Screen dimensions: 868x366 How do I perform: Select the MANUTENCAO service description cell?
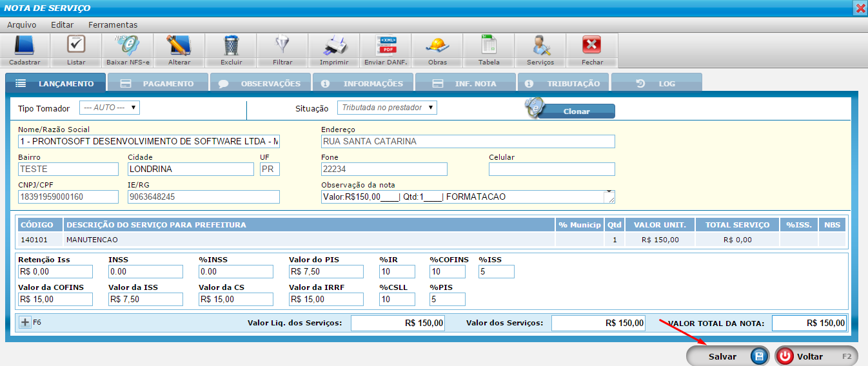pos(310,239)
